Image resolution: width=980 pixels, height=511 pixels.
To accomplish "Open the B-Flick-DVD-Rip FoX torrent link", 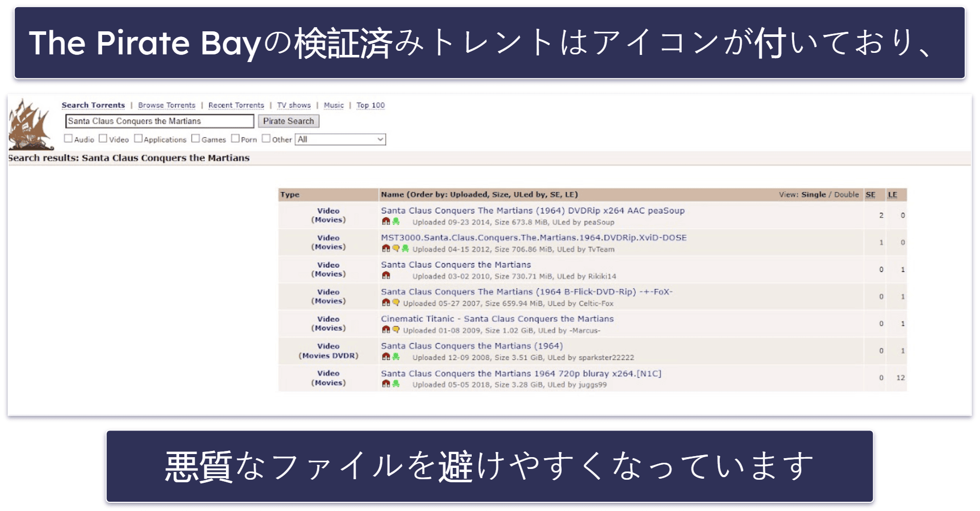I will (527, 291).
